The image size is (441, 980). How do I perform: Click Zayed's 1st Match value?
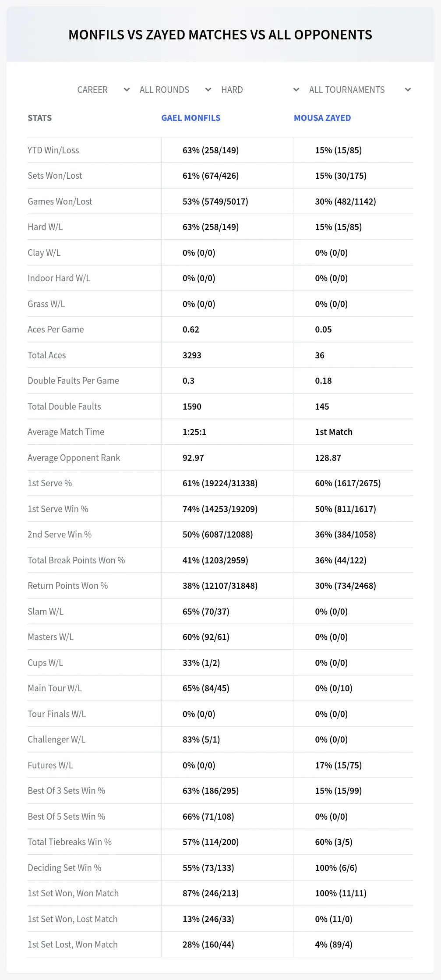click(x=334, y=432)
